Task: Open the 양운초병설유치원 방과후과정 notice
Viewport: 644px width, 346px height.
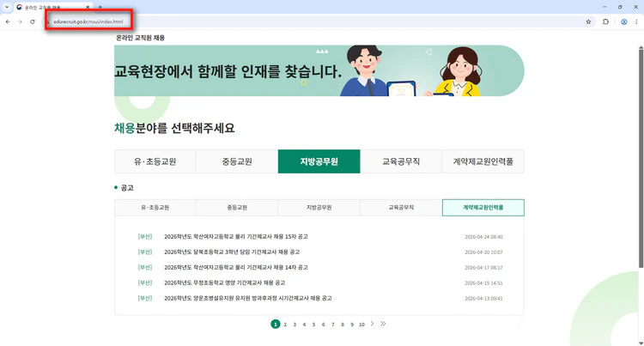Action: [248, 298]
